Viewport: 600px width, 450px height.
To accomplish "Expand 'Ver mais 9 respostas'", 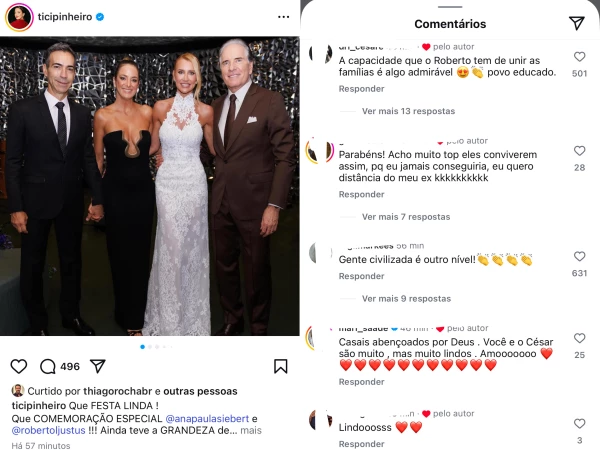I will 406,298.
